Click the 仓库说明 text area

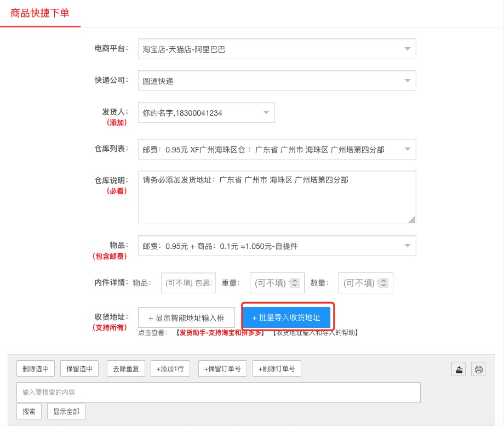coord(277,197)
